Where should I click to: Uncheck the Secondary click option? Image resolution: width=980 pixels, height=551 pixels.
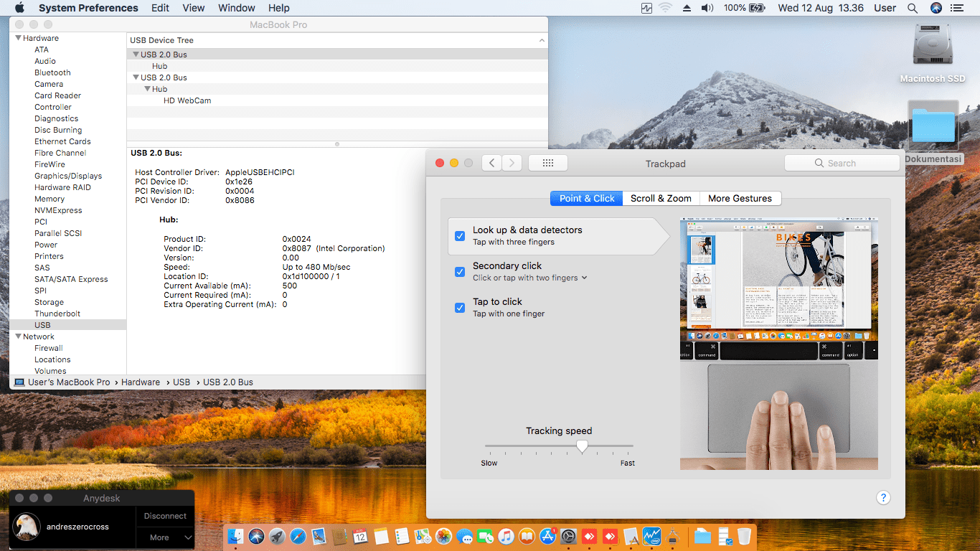[x=460, y=272]
